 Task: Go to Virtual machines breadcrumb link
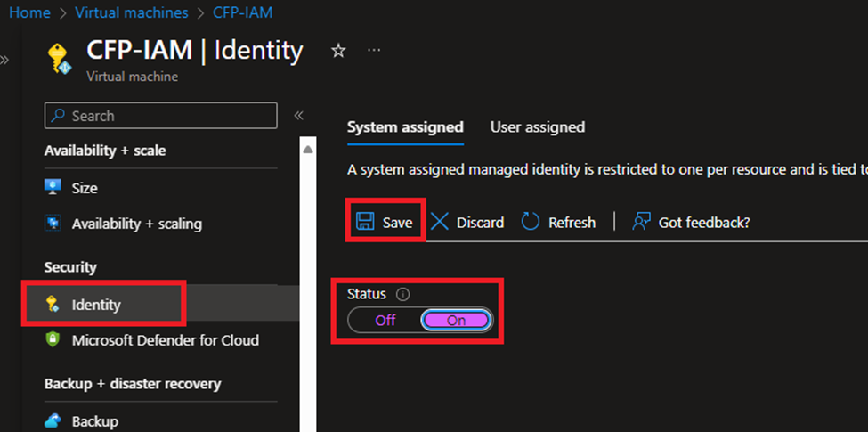pos(131,12)
